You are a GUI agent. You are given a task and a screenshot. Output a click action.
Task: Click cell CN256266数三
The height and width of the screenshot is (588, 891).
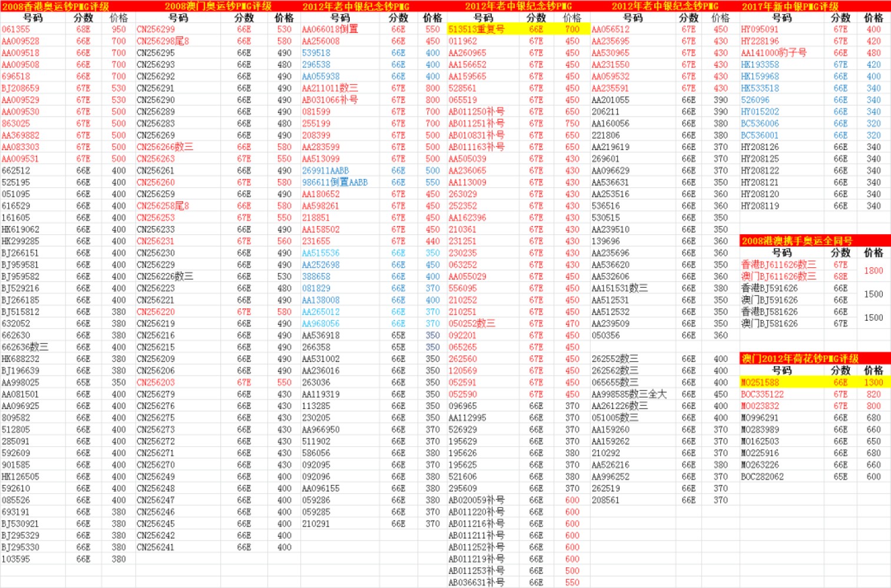click(164, 147)
